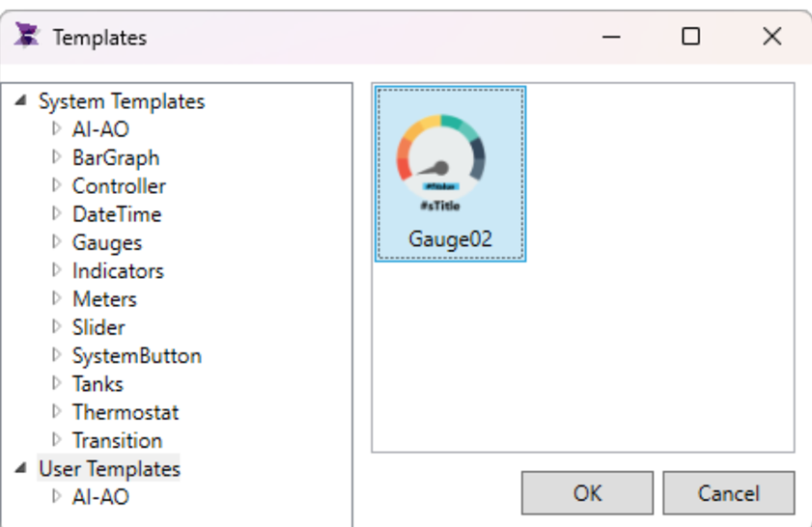812x527 pixels.
Task: Select Indicators in the template tree
Action: point(118,271)
